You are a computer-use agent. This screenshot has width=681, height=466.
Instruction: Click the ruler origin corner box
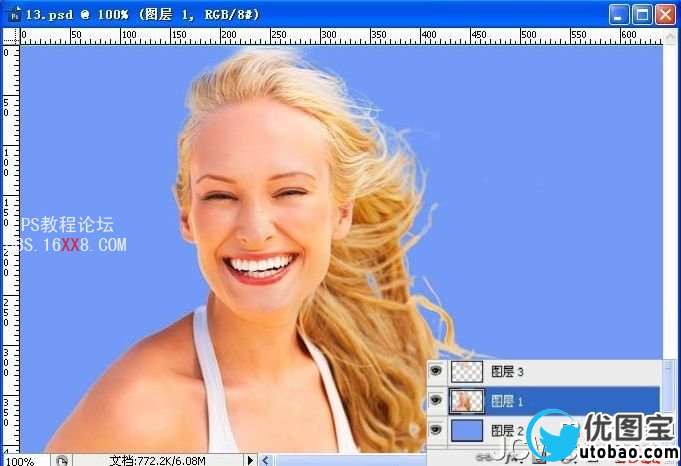9,36
